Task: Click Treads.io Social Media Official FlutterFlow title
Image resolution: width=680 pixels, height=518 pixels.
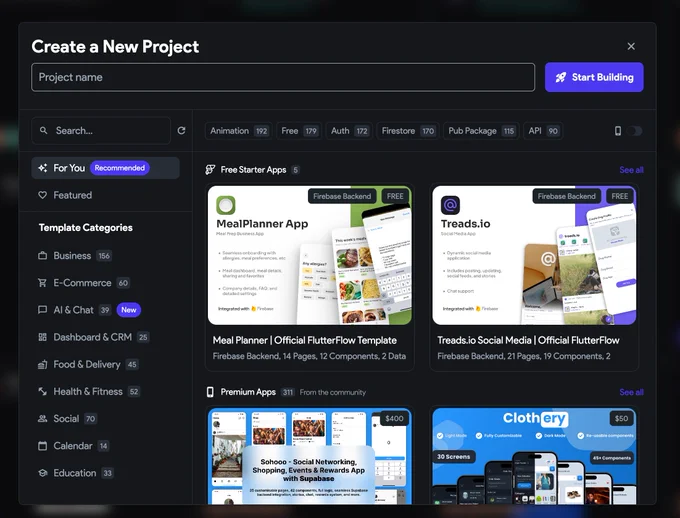Action: click(528, 340)
